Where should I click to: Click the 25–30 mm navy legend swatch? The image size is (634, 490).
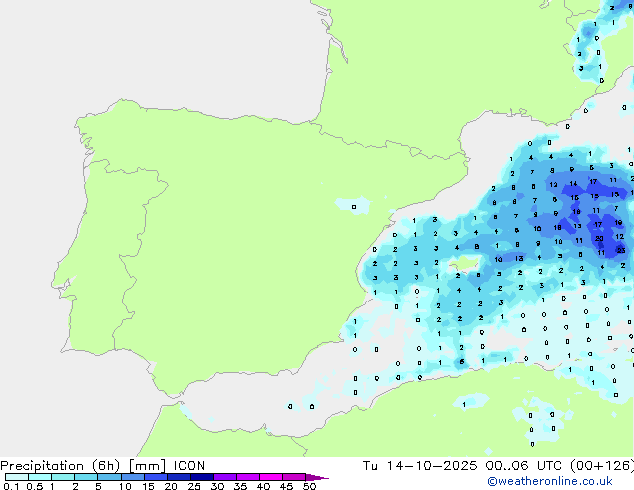[202, 477]
